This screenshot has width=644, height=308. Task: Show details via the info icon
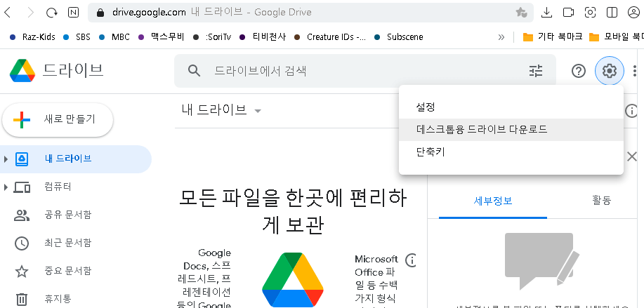point(631,110)
